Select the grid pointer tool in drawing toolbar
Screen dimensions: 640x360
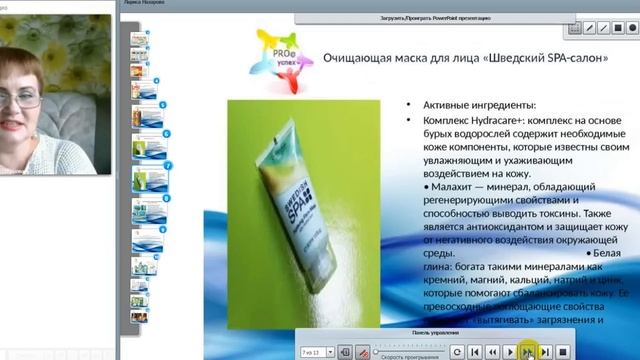(574, 28)
